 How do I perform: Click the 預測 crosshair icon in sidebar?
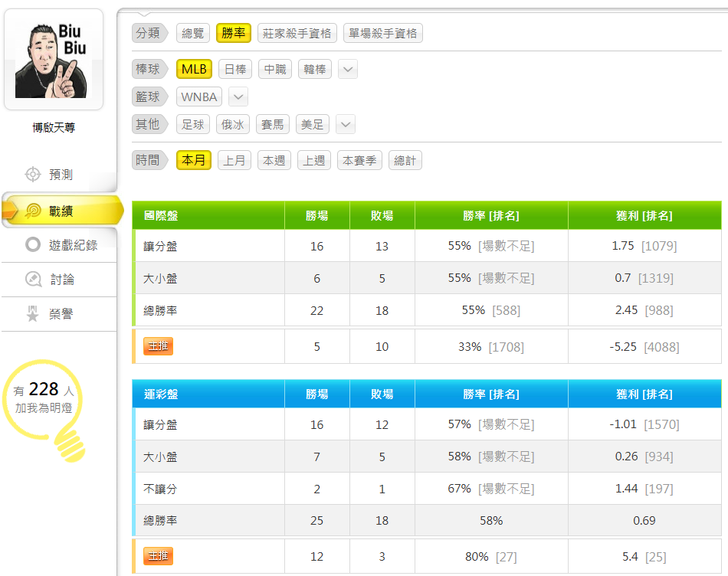click(32, 175)
